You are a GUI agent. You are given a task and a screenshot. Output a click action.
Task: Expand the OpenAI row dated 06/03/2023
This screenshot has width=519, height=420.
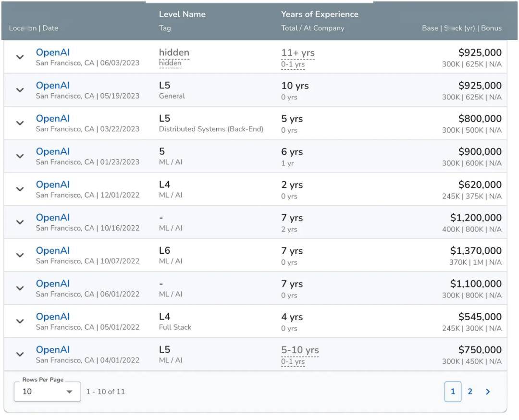[x=20, y=57]
